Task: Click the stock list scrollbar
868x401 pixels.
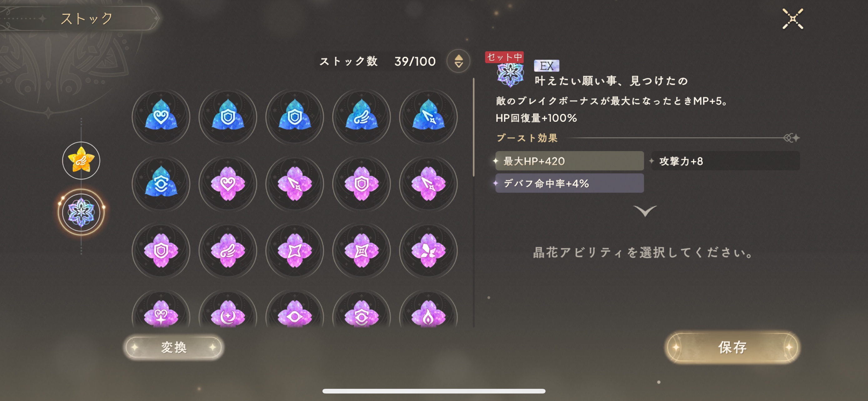Action: pos(473,127)
